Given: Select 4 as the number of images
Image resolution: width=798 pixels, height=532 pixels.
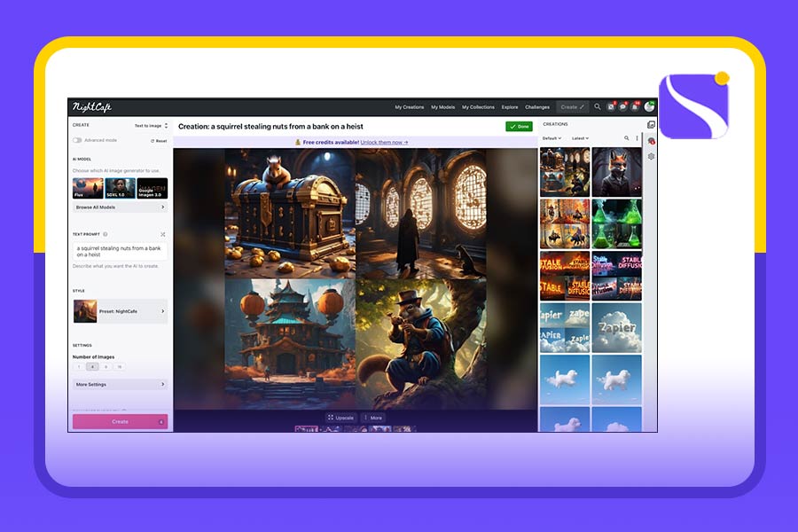Looking at the screenshot, I should click(x=92, y=366).
